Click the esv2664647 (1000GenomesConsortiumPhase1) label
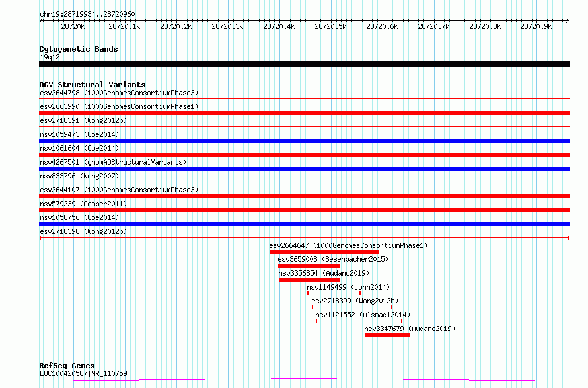 point(348,245)
